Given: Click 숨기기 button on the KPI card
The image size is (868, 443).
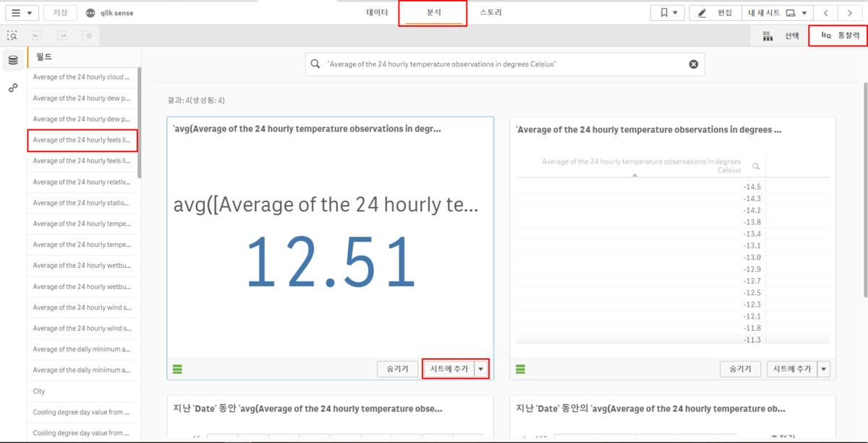Looking at the screenshot, I should [397, 369].
